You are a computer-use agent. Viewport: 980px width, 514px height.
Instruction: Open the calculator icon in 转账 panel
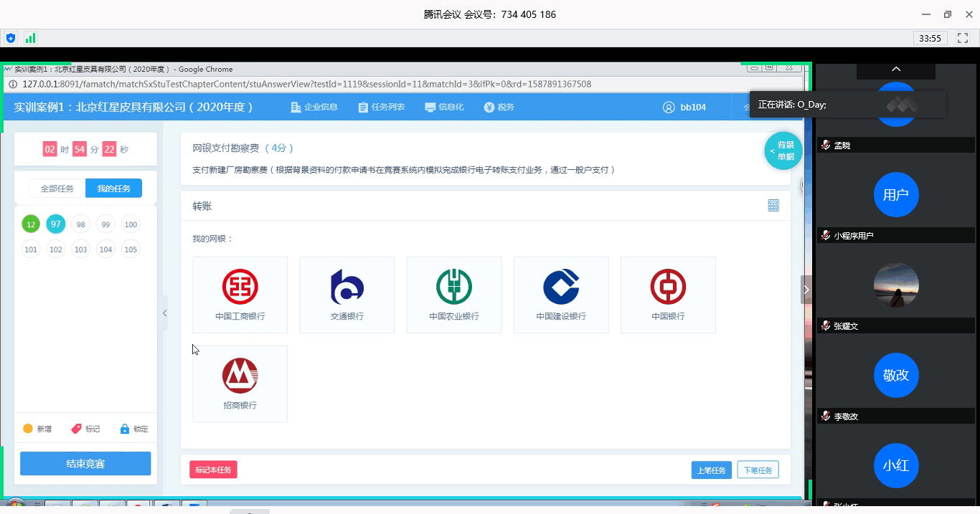pyautogui.click(x=773, y=206)
